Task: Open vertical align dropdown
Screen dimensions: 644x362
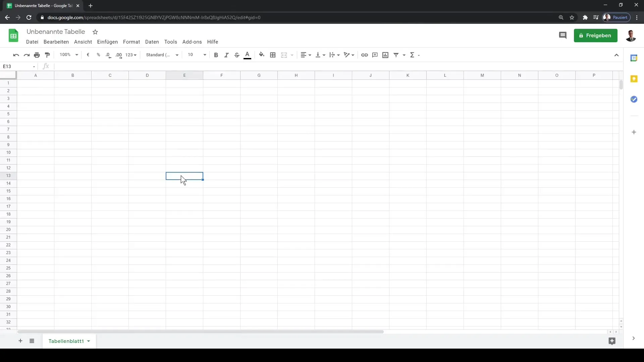Action: [320, 55]
